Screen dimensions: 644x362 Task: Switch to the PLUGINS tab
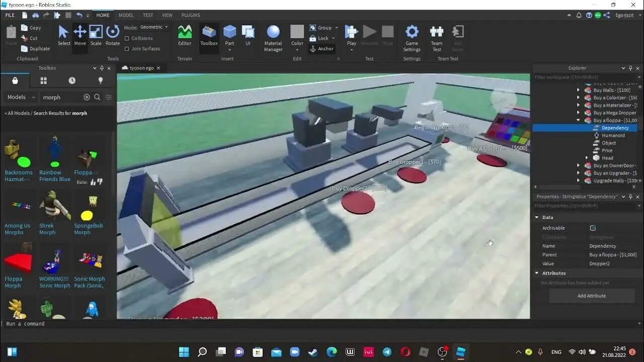pos(191,15)
